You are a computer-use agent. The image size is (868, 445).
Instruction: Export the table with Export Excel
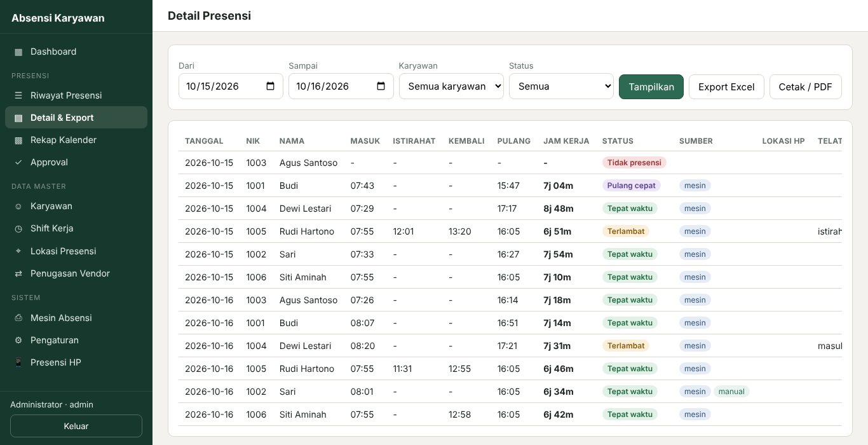pyautogui.click(x=726, y=86)
